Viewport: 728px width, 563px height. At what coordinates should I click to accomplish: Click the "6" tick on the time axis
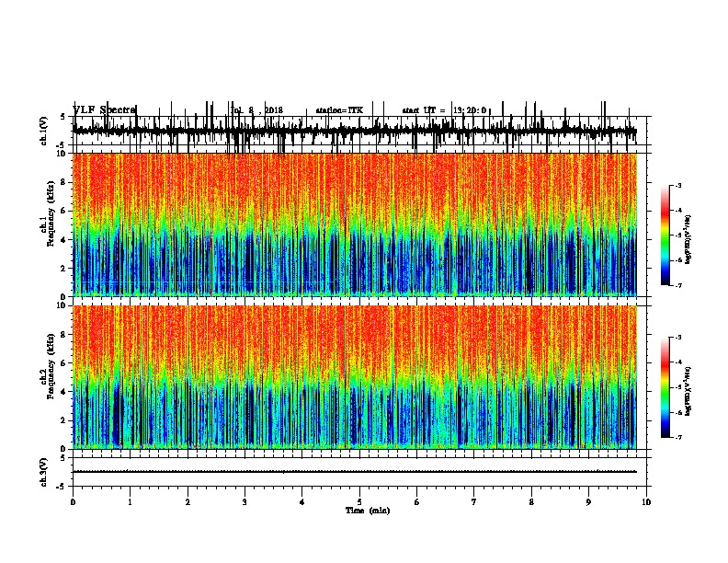pyautogui.click(x=417, y=502)
